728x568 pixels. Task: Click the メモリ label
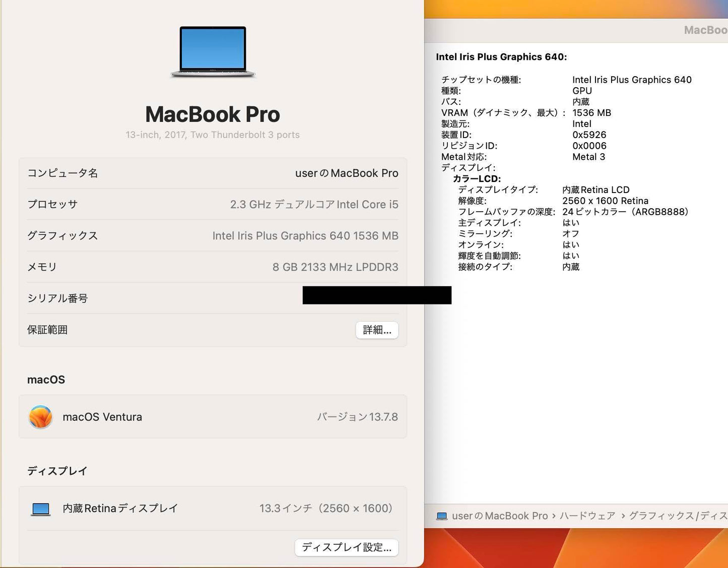[42, 267]
